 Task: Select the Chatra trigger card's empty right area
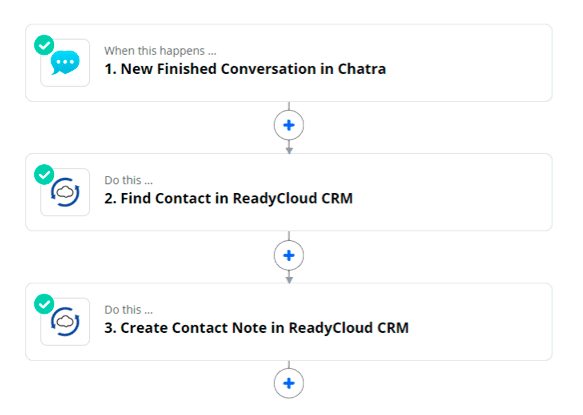(x=468, y=63)
